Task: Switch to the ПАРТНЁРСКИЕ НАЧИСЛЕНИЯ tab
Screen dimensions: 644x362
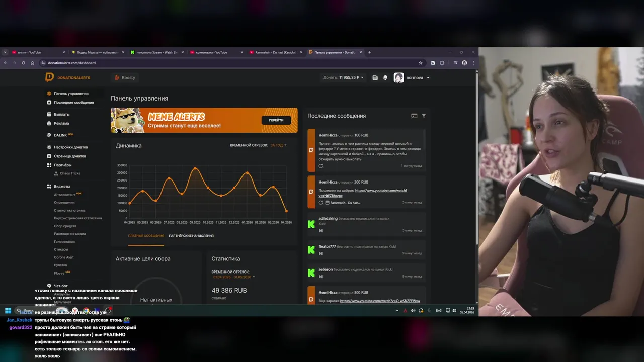Action: pos(191,236)
